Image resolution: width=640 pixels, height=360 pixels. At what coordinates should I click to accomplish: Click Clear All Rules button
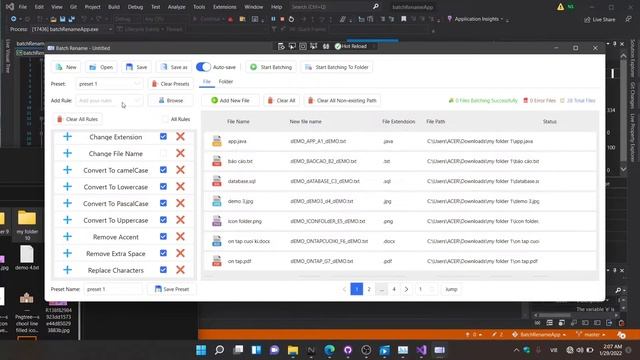78,119
